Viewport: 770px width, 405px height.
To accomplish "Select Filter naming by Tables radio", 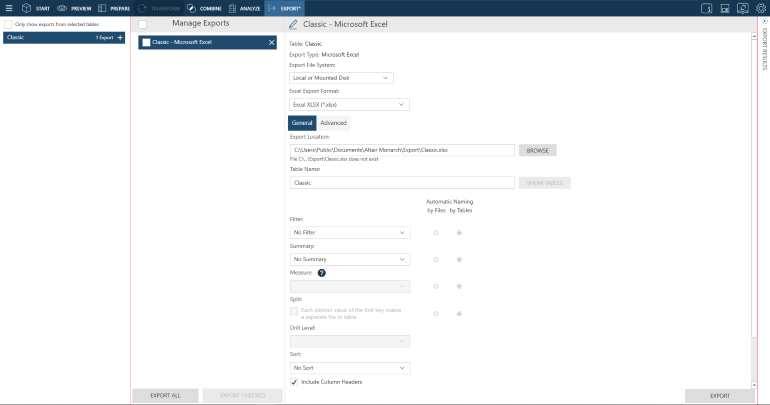I will coord(459,233).
